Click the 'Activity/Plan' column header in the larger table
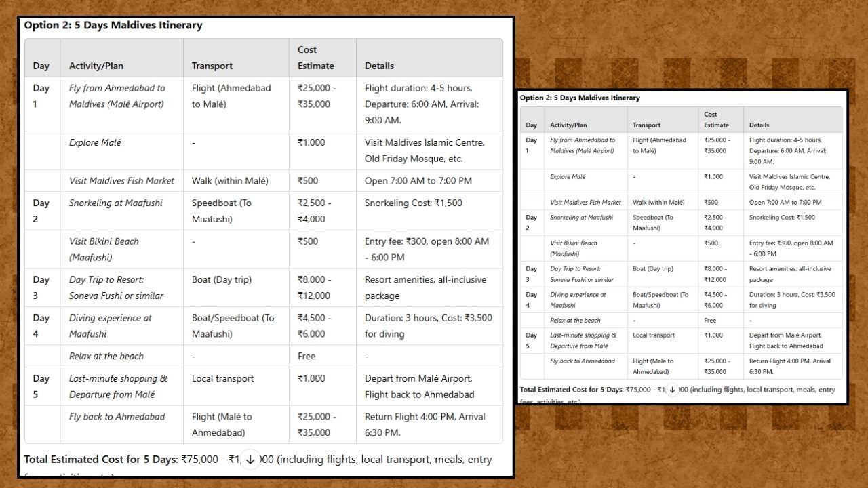 pyautogui.click(x=96, y=66)
